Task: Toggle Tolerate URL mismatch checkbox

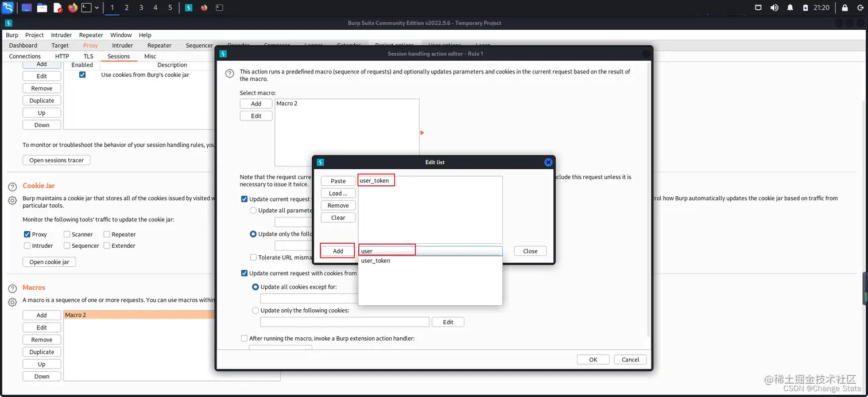Action: (253, 258)
